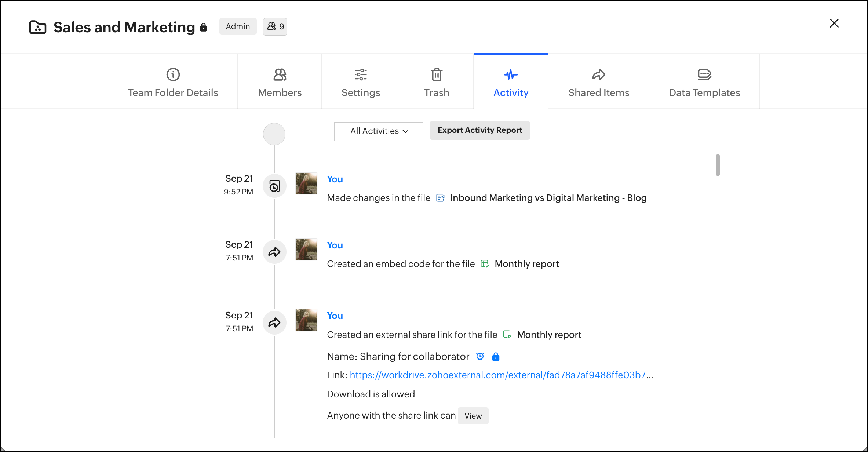Click user avatar on the 9:52 PM activity
The width and height of the screenshot is (868, 452).
point(306,183)
